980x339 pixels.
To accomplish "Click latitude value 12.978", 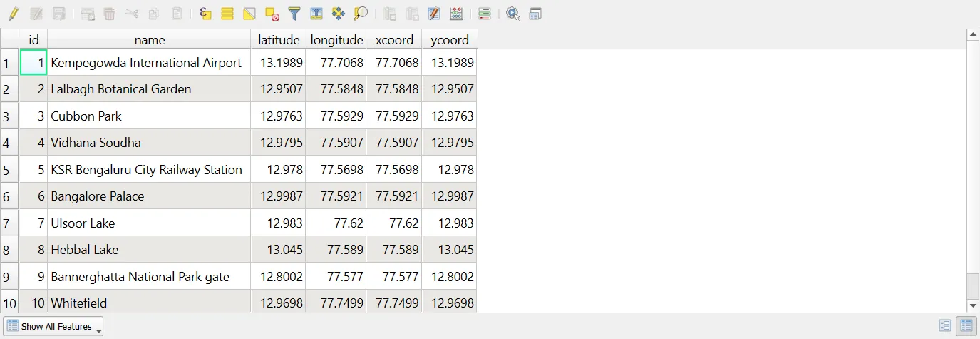I will coord(279,170).
